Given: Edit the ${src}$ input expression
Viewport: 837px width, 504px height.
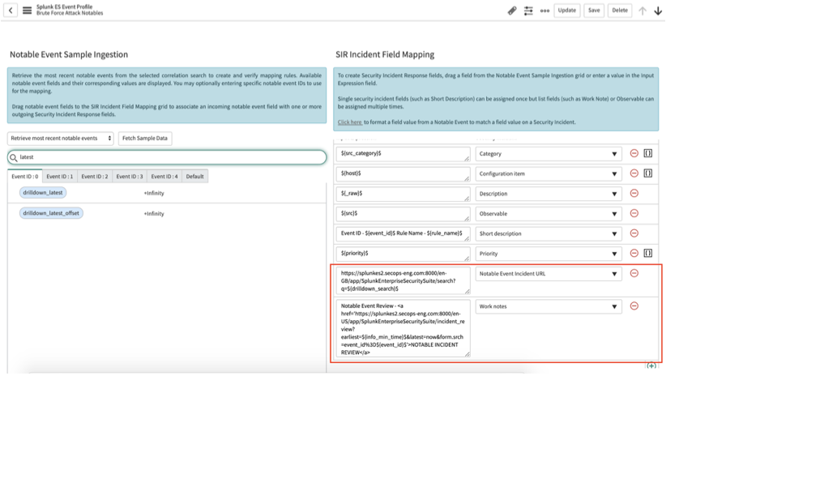Looking at the screenshot, I should [403, 214].
